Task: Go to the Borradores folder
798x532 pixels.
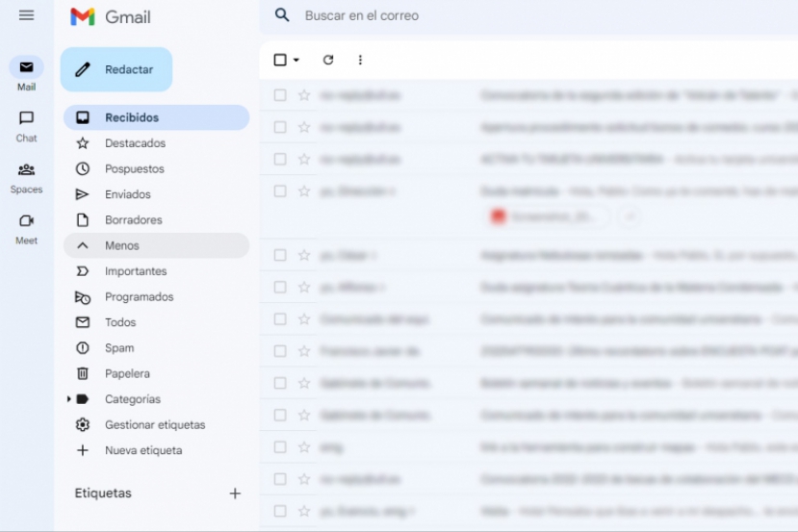Action: tap(133, 219)
